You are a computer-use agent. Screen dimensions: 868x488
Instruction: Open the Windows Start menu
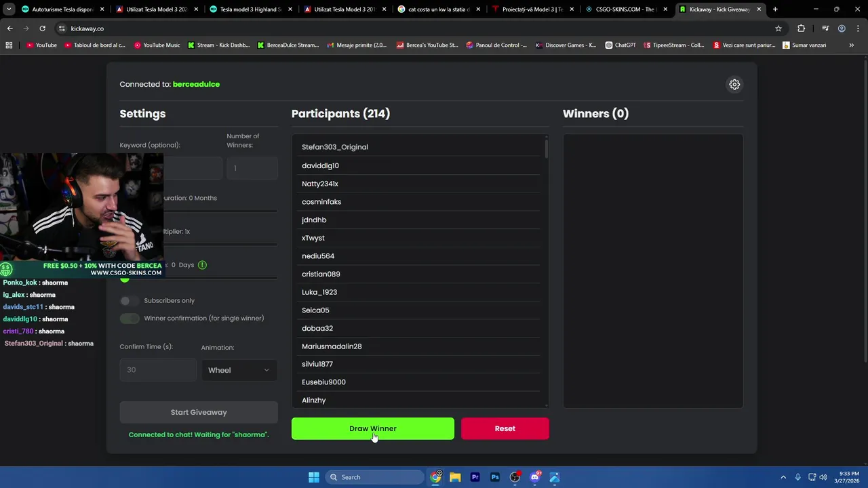[x=314, y=477]
